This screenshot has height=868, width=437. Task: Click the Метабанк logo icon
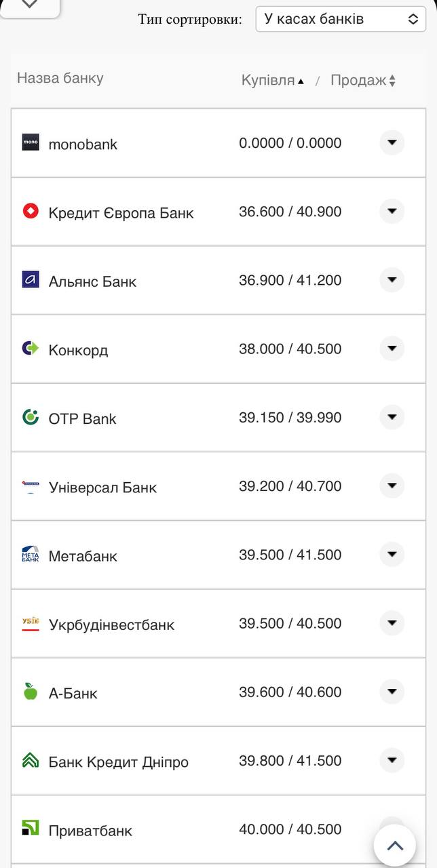tap(31, 555)
